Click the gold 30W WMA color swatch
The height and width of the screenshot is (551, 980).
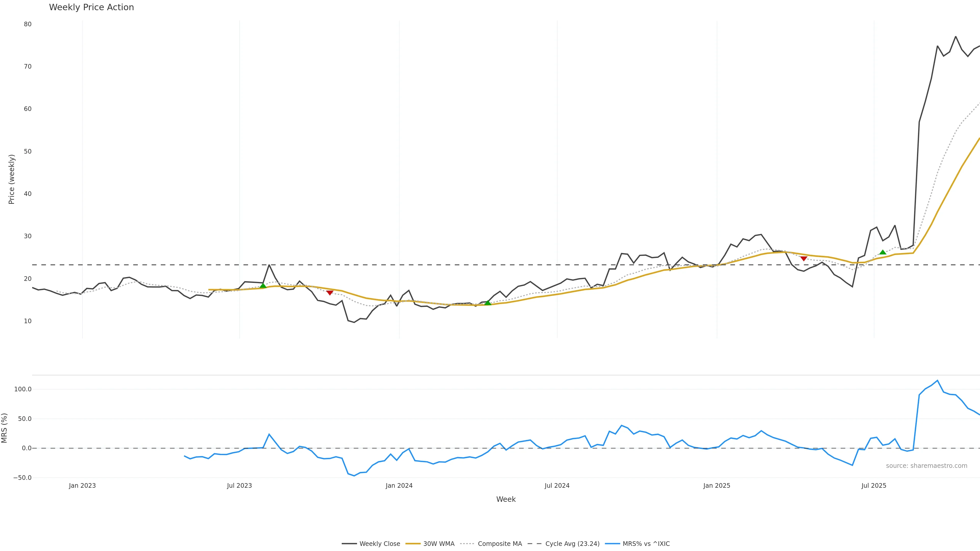pyautogui.click(x=413, y=544)
